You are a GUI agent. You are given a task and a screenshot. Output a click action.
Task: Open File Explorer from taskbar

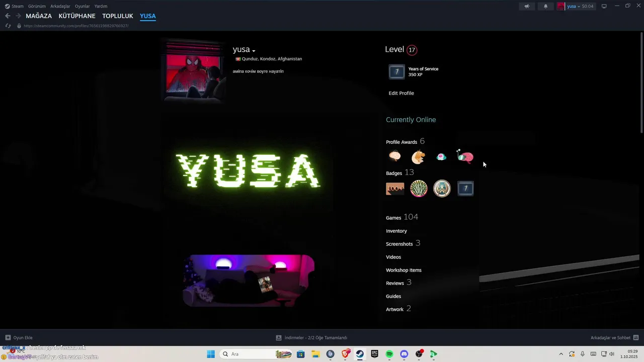pyautogui.click(x=315, y=354)
